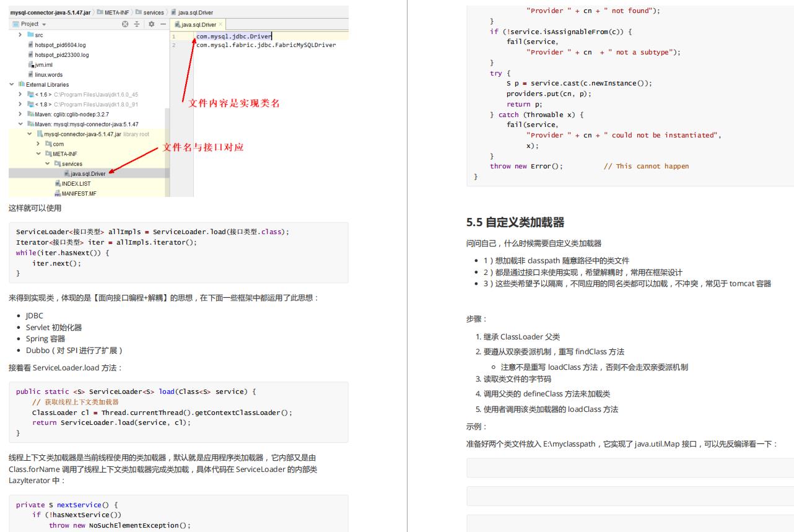Screen dimensions: 794x532
Task: Click the collapse all icon in Project panel
Action: [x=137, y=24]
